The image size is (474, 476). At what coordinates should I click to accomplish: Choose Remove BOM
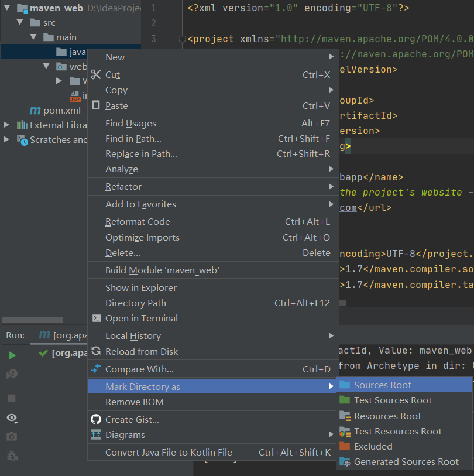pyautogui.click(x=213, y=402)
